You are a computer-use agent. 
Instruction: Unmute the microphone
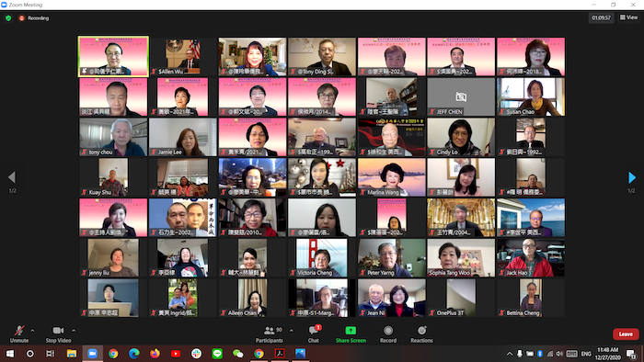[x=19, y=334]
